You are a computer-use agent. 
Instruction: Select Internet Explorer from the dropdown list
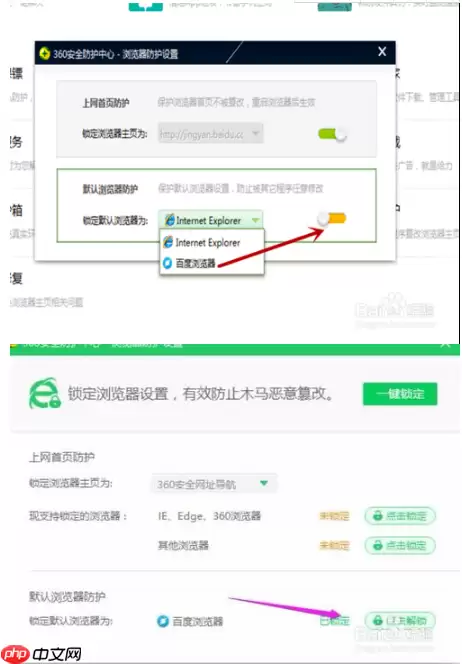pyautogui.click(x=211, y=243)
